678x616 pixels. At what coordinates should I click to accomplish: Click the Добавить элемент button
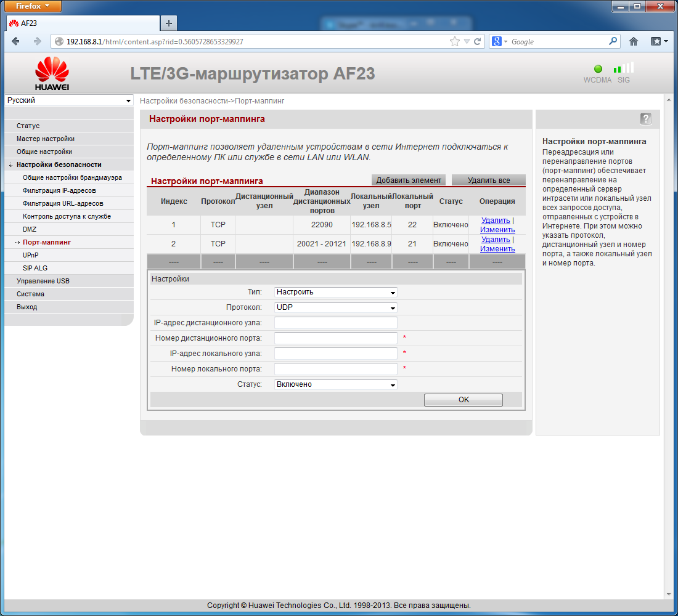[409, 180]
